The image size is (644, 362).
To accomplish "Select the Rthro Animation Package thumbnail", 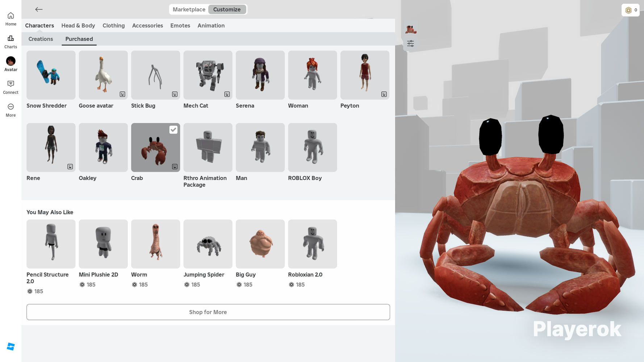I will 208,147.
